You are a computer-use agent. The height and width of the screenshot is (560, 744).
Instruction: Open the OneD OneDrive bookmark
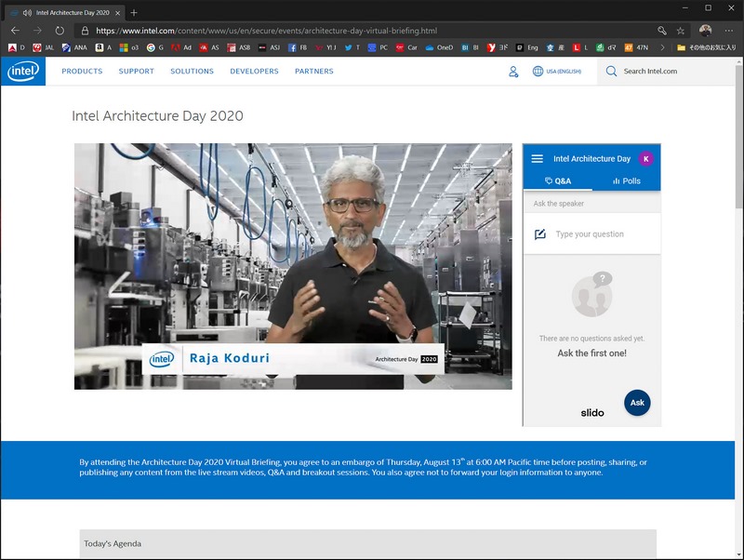(439, 47)
